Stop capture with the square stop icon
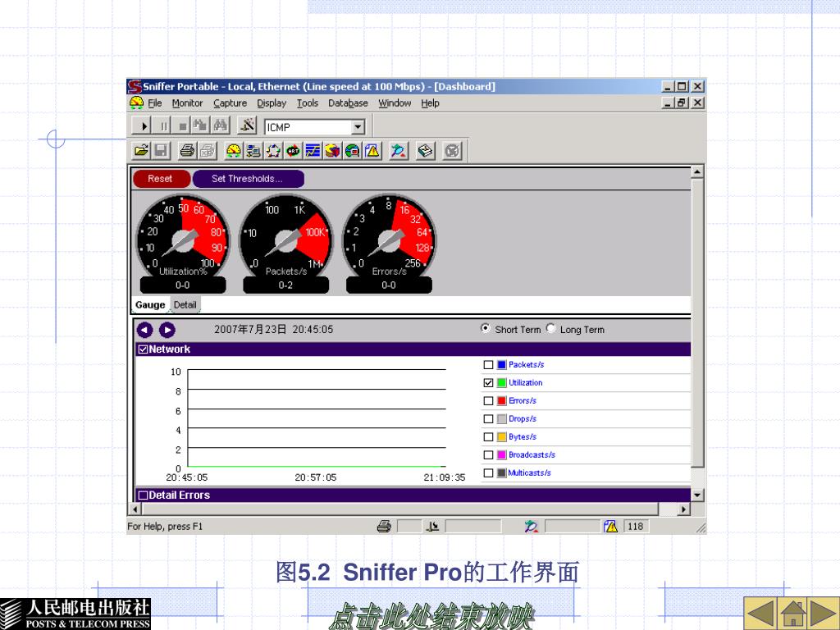The height and width of the screenshot is (630, 840). [x=182, y=126]
